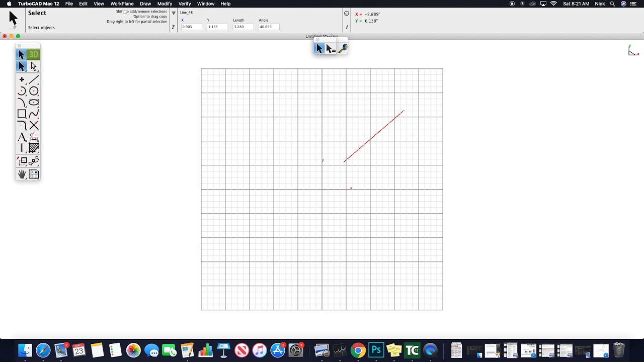Edit the X coordinate field
Screen dimensions: 644x362
(x=191, y=27)
